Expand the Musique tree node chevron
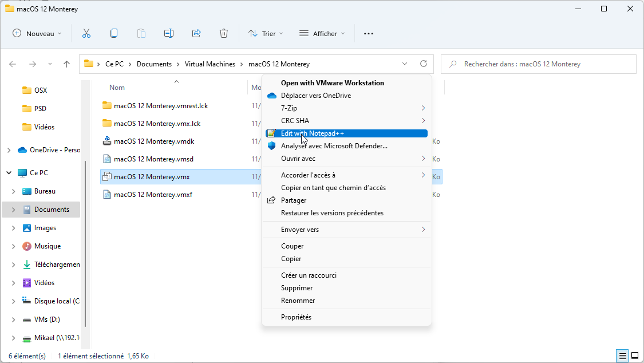644x363 pixels. [x=14, y=246]
